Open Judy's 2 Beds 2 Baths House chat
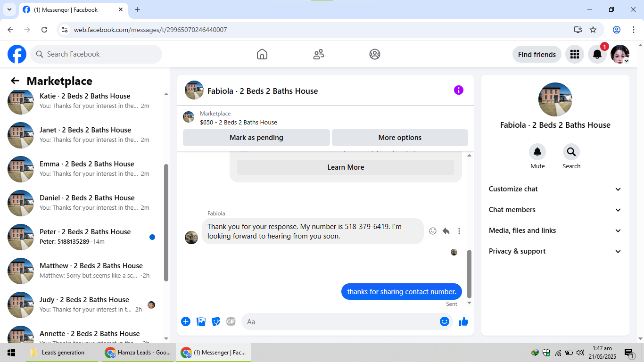The height and width of the screenshot is (362, 644). tap(85, 304)
